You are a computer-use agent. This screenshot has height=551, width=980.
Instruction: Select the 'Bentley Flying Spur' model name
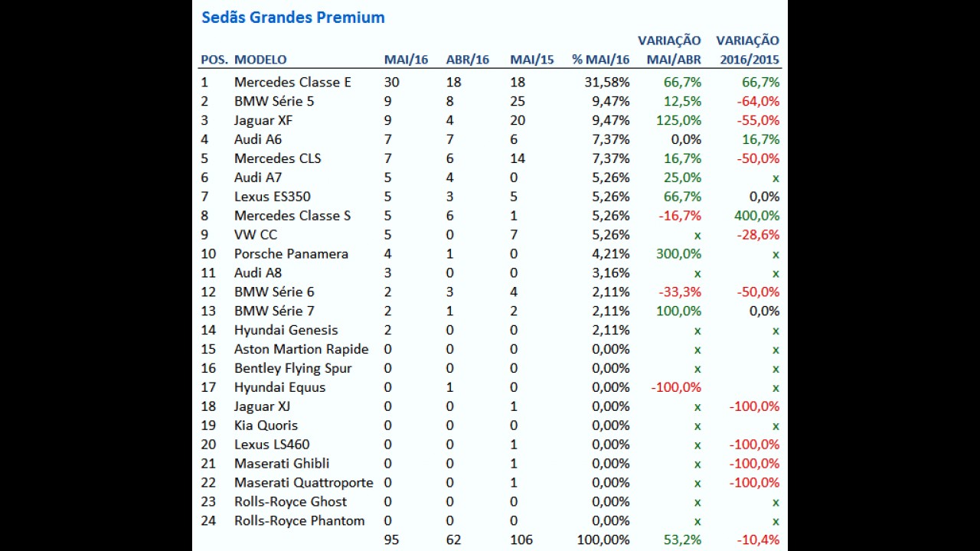point(293,369)
